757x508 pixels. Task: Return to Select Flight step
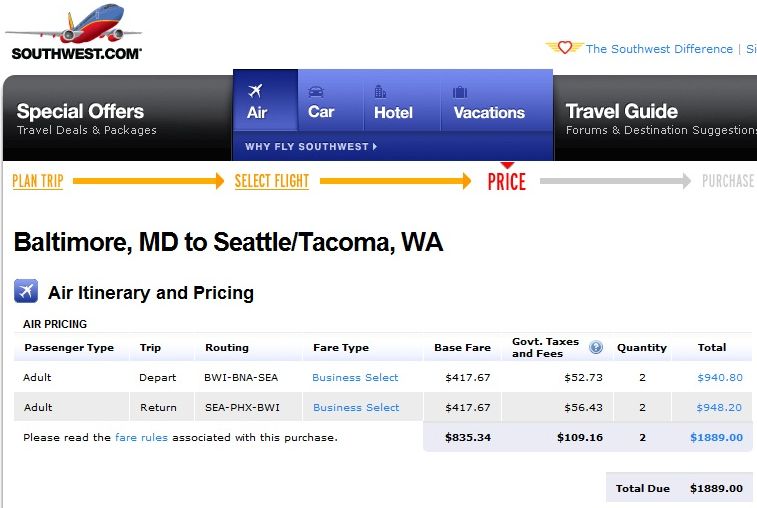pos(272,181)
